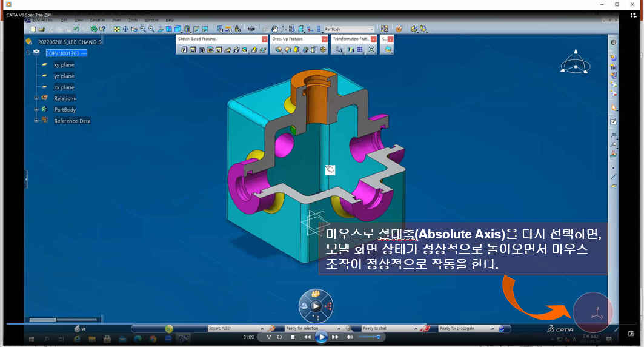Click the first icon in Sketch-Based Features toolbar
Image resolution: width=644 pixels, height=347 pixels.
[x=184, y=50]
